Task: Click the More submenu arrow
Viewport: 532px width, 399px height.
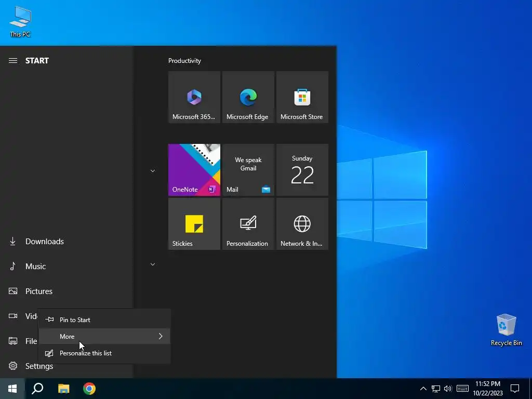Action: (161, 336)
